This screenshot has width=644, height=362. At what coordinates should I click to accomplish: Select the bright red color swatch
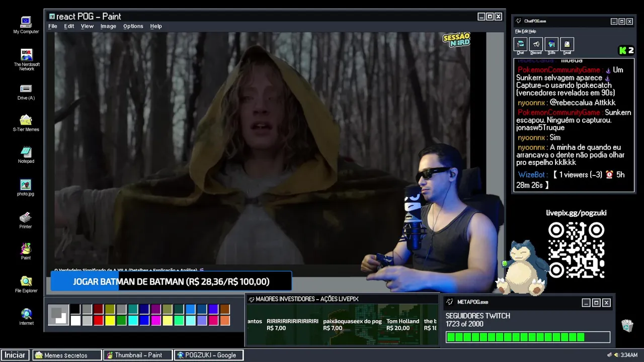[99, 320]
